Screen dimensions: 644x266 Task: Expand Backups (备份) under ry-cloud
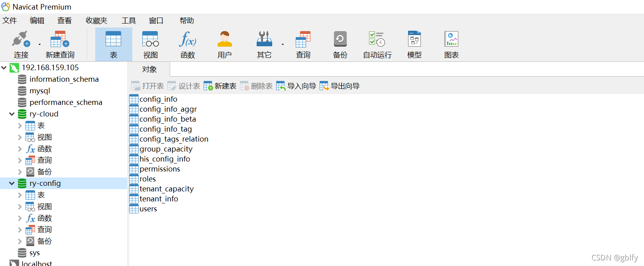coord(20,172)
